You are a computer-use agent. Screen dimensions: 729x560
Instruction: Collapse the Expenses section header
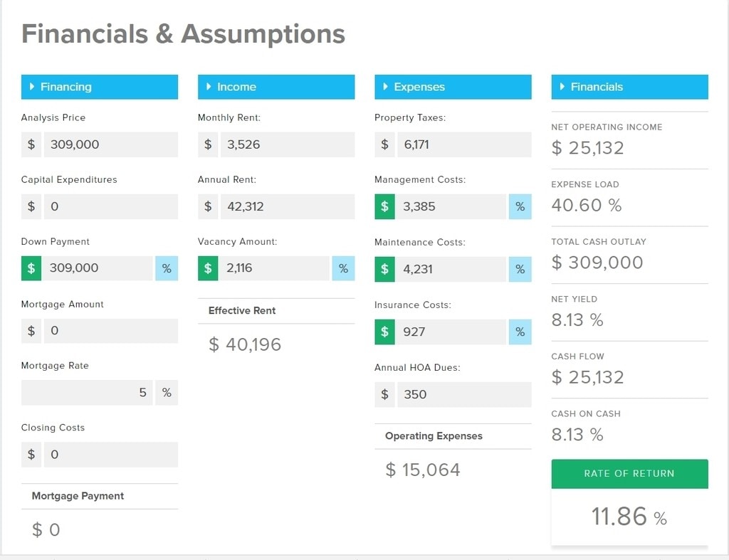(452, 87)
